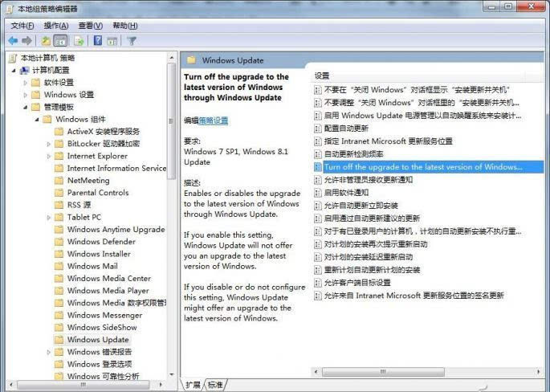Click the Forward arrow toolbar icon
Image resolution: width=550 pixels, height=392 pixels.
(27, 41)
